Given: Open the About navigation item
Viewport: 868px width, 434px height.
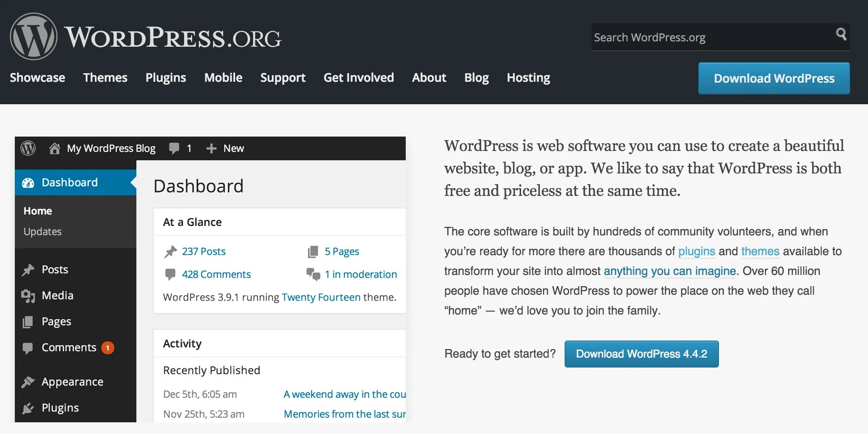Looking at the screenshot, I should point(429,78).
